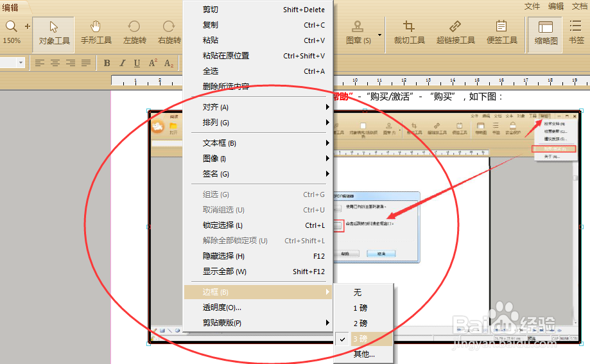Choose 复制 from context menu
The width and height of the screenshot is (590, 364).
point(257,25)
